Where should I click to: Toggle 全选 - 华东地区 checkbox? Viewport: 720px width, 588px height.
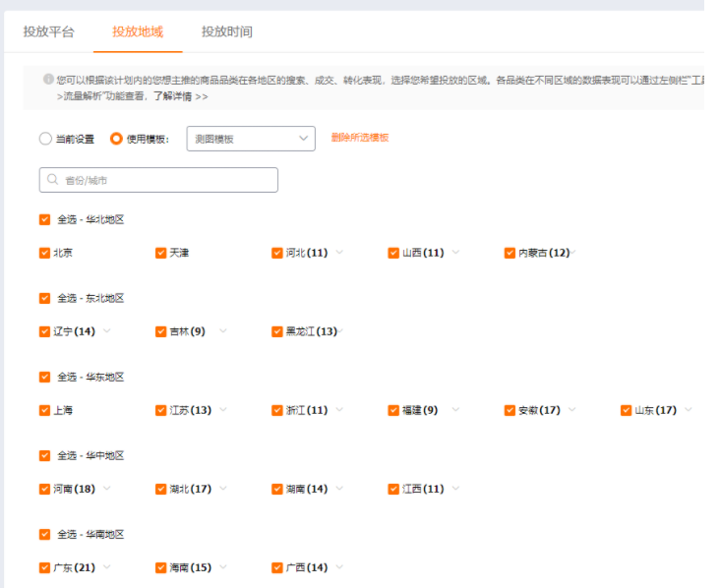coord(45,377)
